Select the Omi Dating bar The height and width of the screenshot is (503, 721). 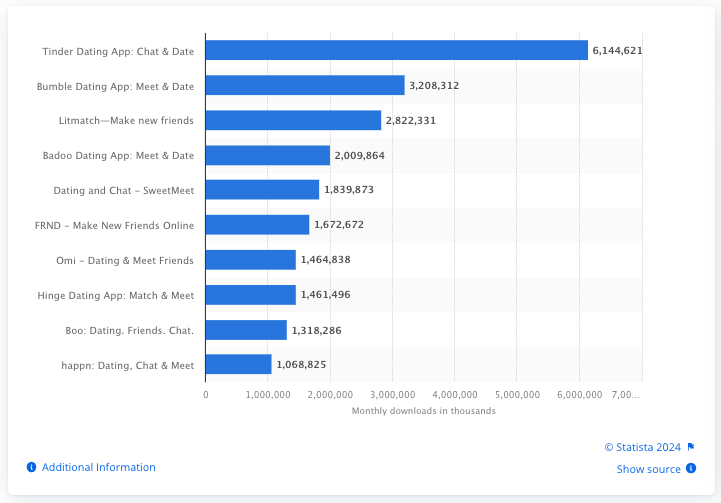click(251, 260)
